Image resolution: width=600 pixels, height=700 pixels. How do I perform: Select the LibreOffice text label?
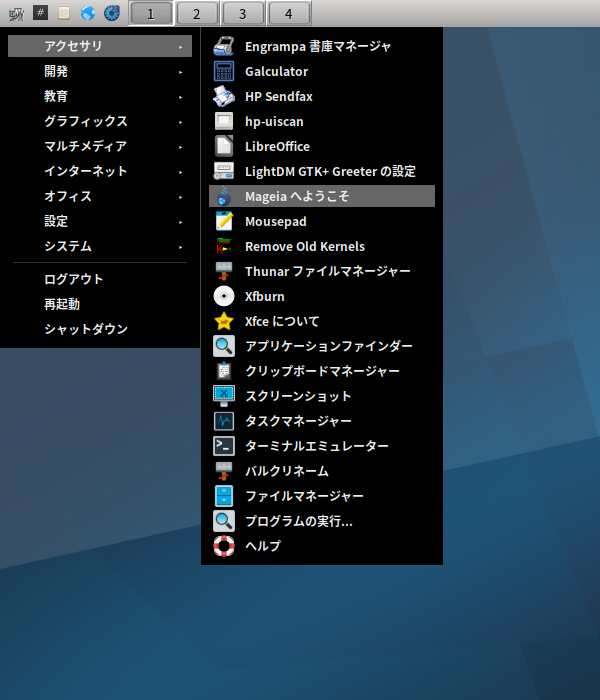277,146
